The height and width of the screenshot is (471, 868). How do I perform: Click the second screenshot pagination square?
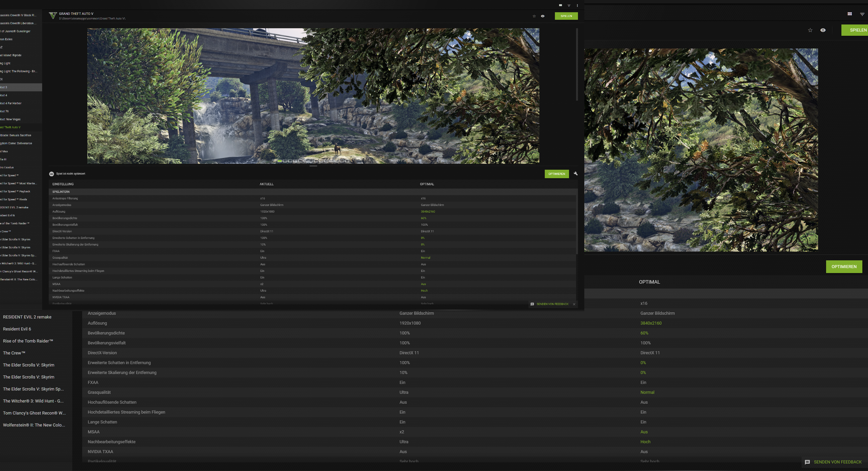(x=285, y=161)
